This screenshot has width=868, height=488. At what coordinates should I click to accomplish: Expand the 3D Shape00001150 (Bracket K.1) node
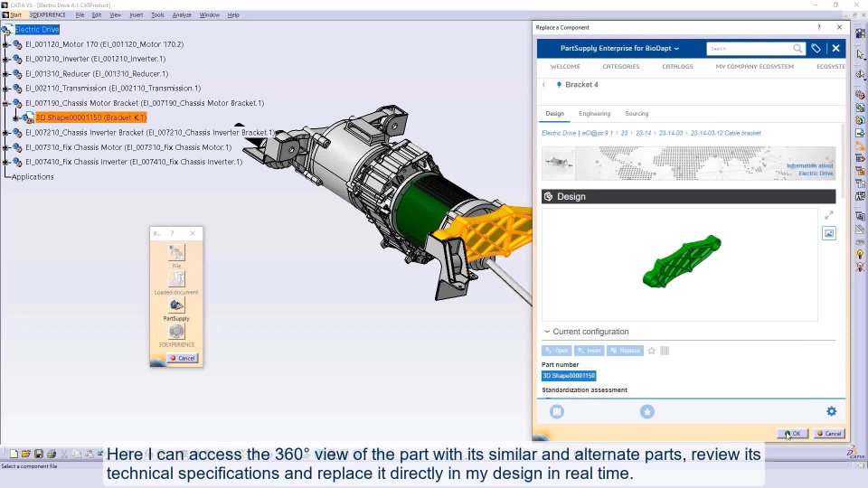[15, 117]
